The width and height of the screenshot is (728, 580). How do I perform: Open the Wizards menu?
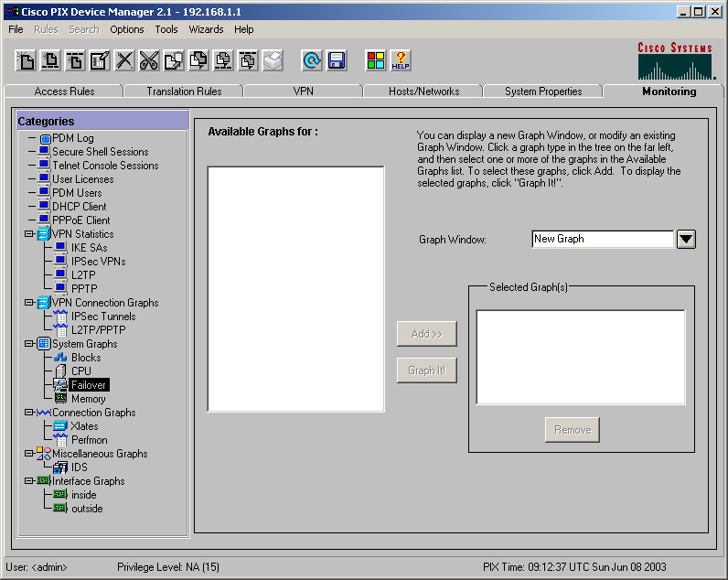pyautogui.click(x=206, y=29)
